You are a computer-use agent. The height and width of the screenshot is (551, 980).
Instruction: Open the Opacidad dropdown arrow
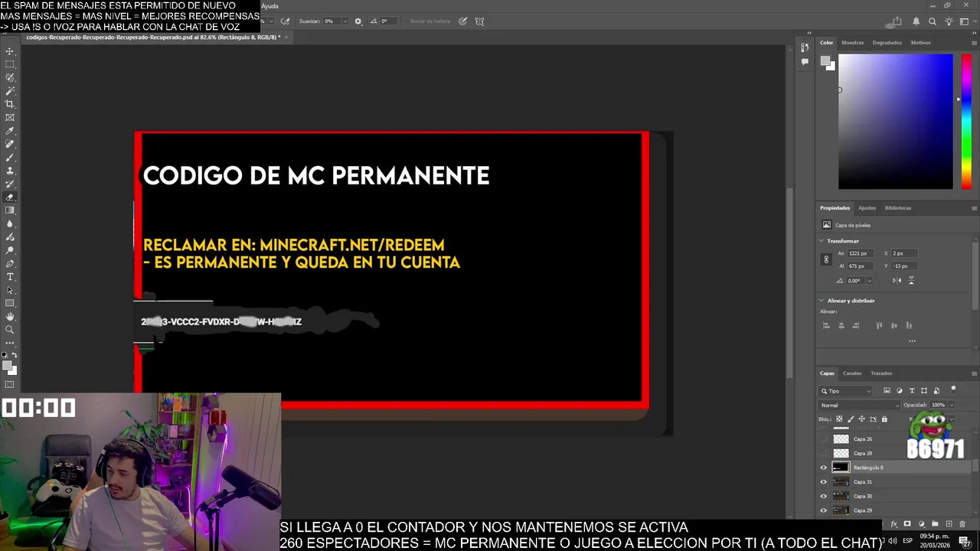951,405
